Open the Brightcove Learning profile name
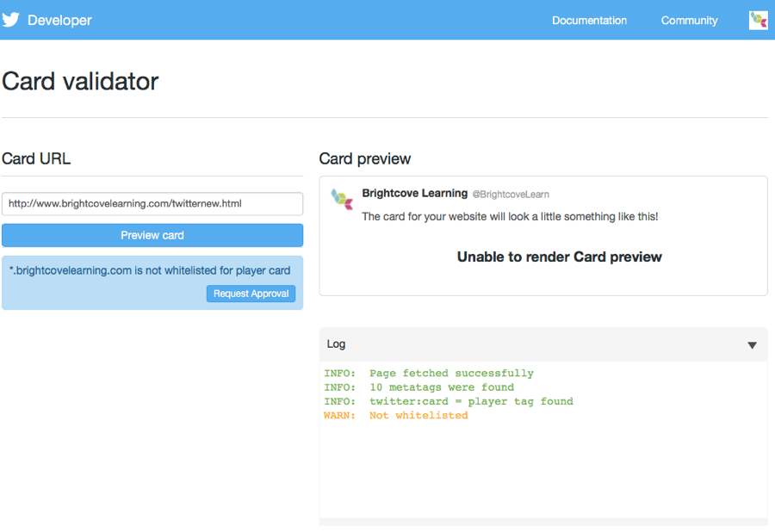This screenshot has width=775, height=532. [415, 193]
